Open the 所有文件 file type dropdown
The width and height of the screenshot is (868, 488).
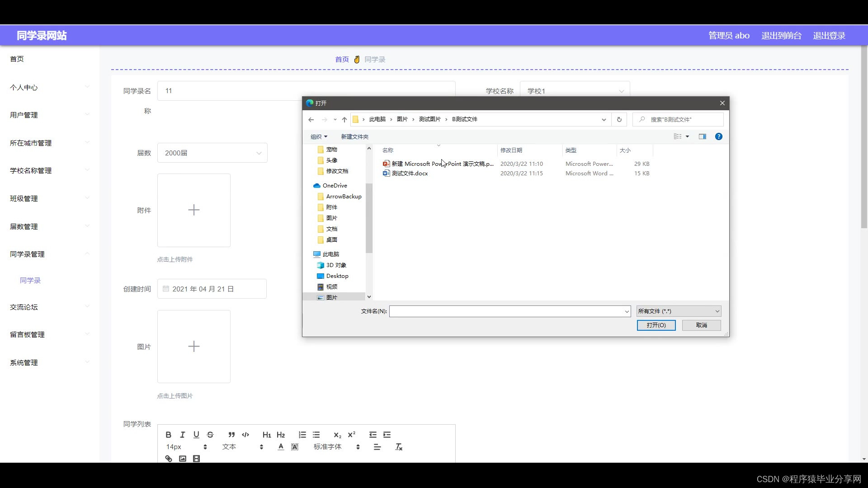[x=679, y=311]
